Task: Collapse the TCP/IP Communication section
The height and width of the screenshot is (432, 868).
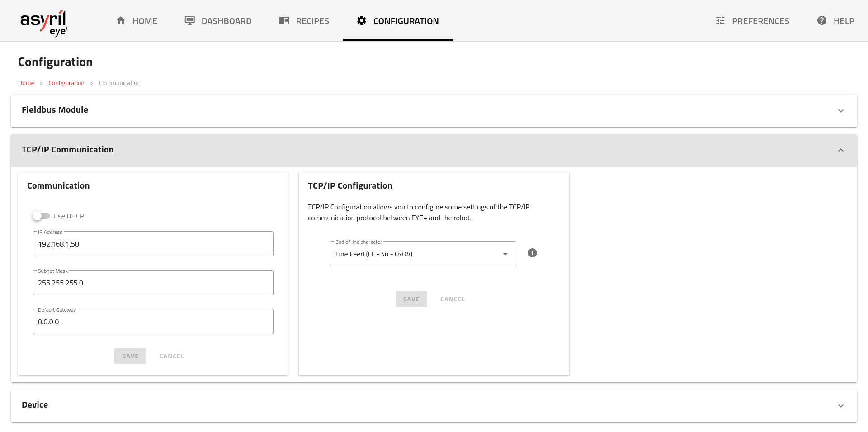Action: click(840, 150)
